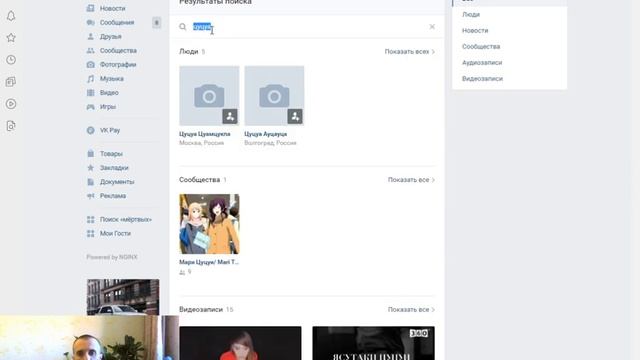Screen dimensions: 640x360
Task: Show all people via Показать всех
Action: point(409,52)
